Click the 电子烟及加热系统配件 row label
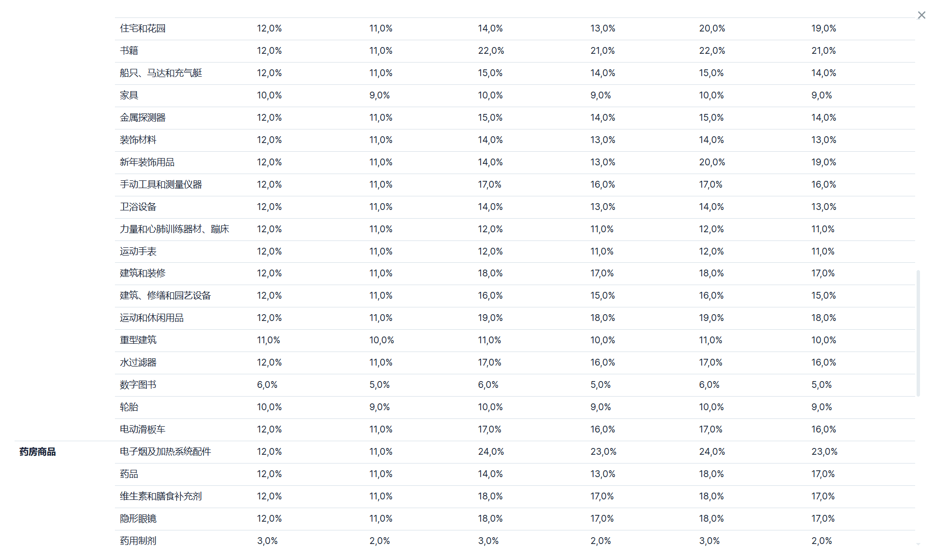 pos(165,452)
